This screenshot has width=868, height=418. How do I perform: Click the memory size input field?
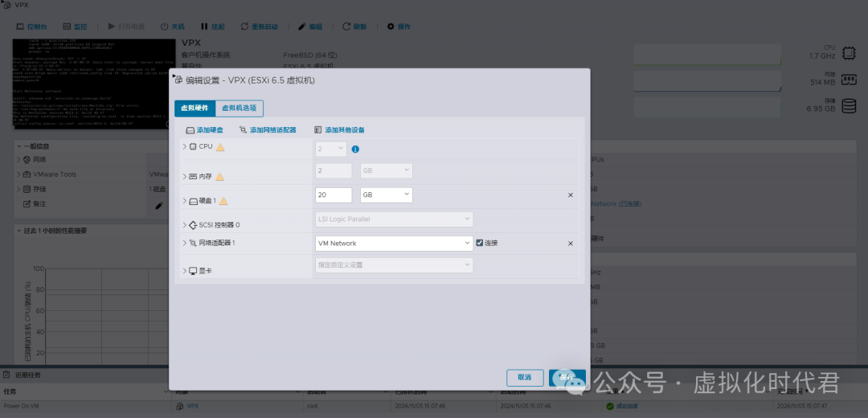tap(334, 170)
